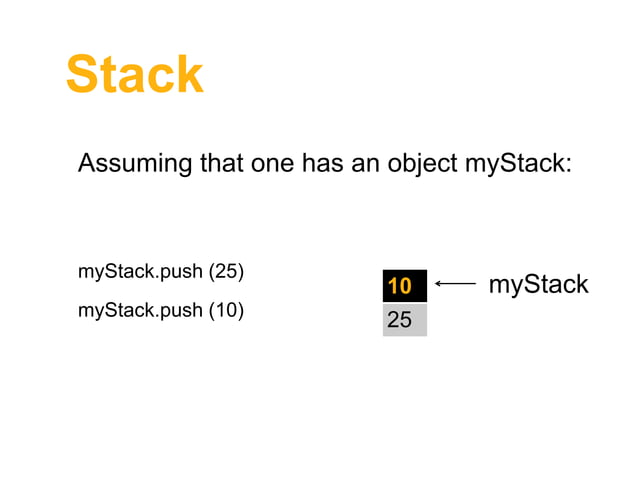Click the number 25 in gray box
This screenshot has height=479, width=638.
[399, 321]
